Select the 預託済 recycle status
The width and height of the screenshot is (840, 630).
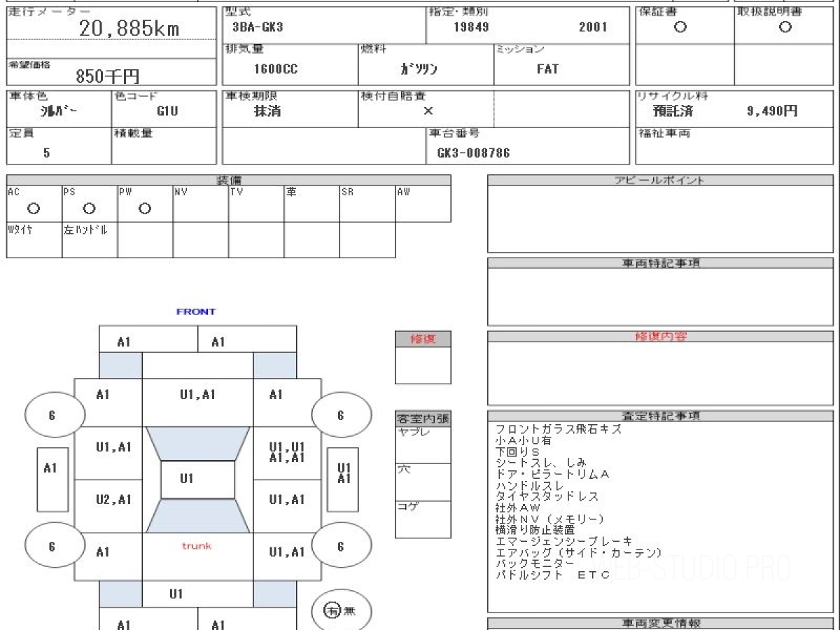tap(673, 111)
